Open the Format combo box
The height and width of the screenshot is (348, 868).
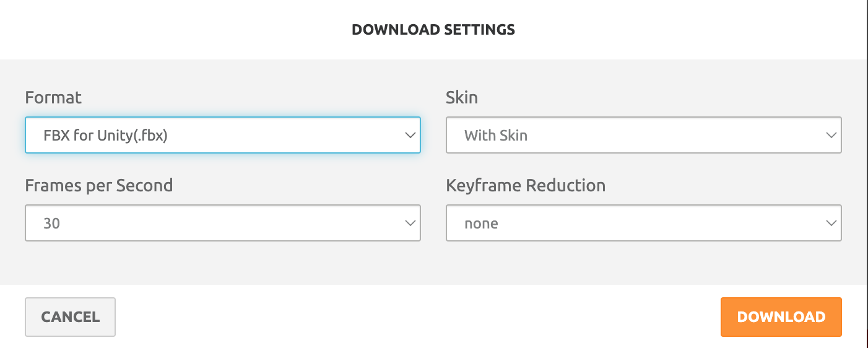[x=223, y=135]
